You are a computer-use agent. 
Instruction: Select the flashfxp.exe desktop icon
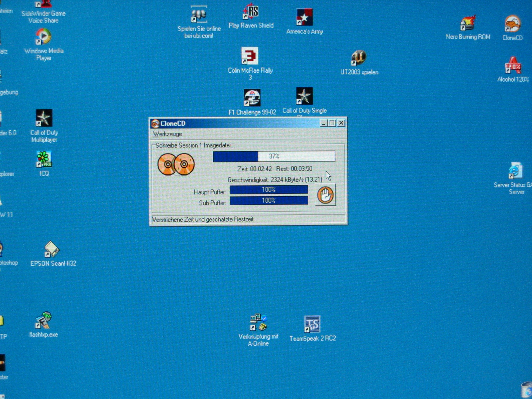[43, 320]
